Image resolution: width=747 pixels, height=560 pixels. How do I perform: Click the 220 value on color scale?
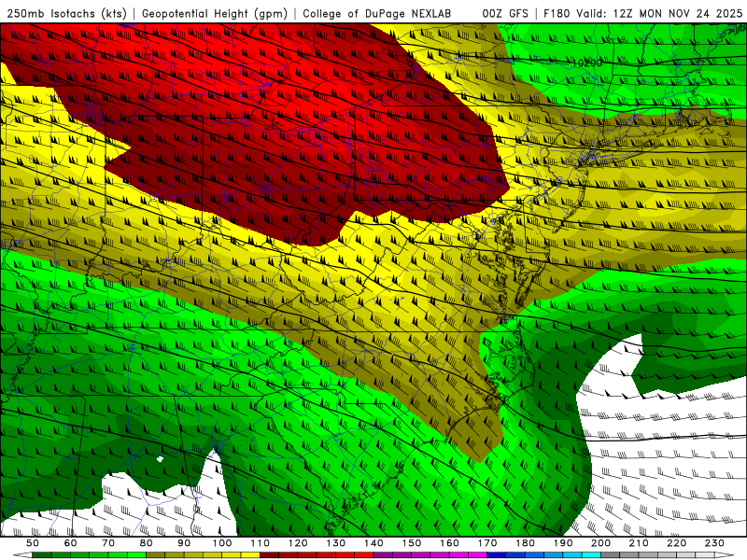676,543
